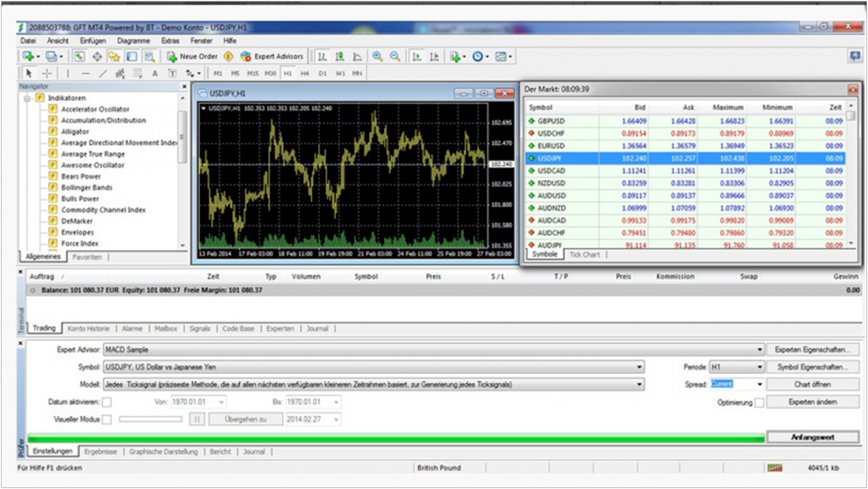Switch chart to candlesticks icon
Viewport: 868px width, 489px height.
pyautogui.click(x=340, y=57)
